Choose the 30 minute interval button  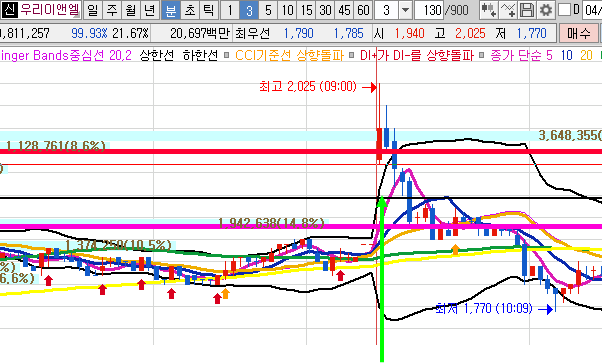pyautogui.click(x=325, y=10)
